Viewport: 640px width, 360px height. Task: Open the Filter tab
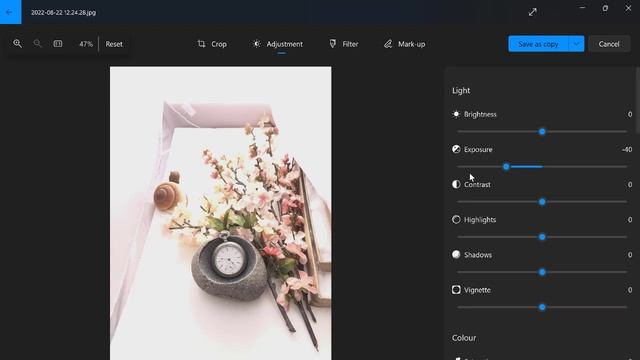tap(344, 44)
